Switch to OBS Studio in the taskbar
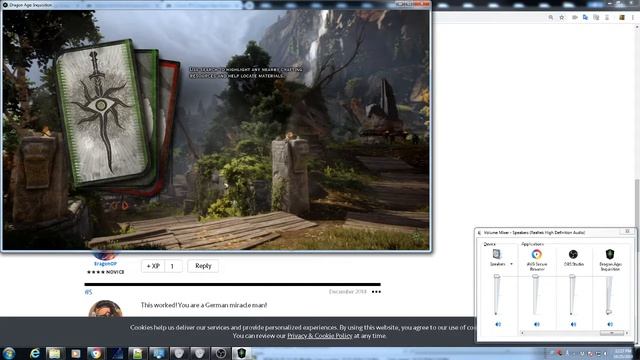640x360 pixels. 220,353
